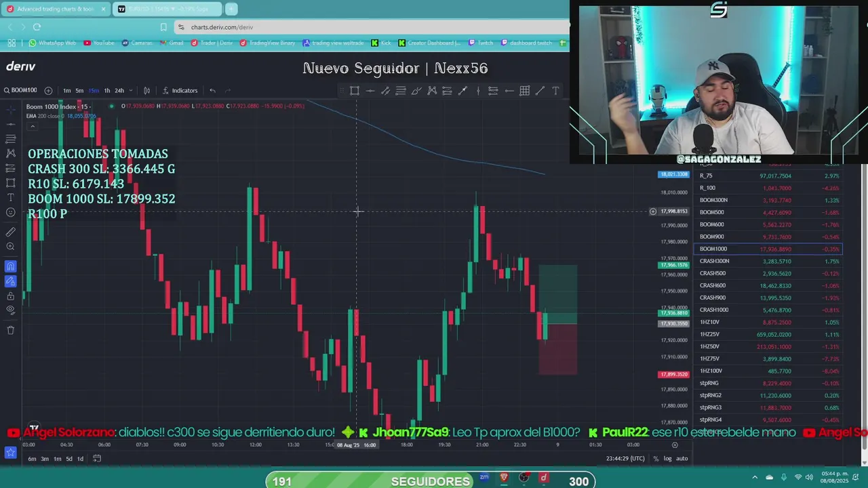Viewport: 868px width, 488px height.
Task: Select 1HZ100V in the watchlist
Action: coord(770,371)
